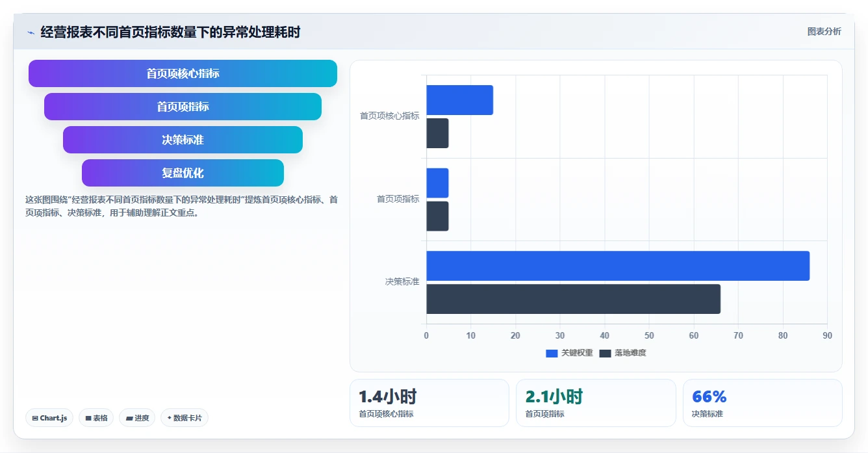868x453 pixels.
Task: Click the 进度 tag chip
Action: coord(137,418)
